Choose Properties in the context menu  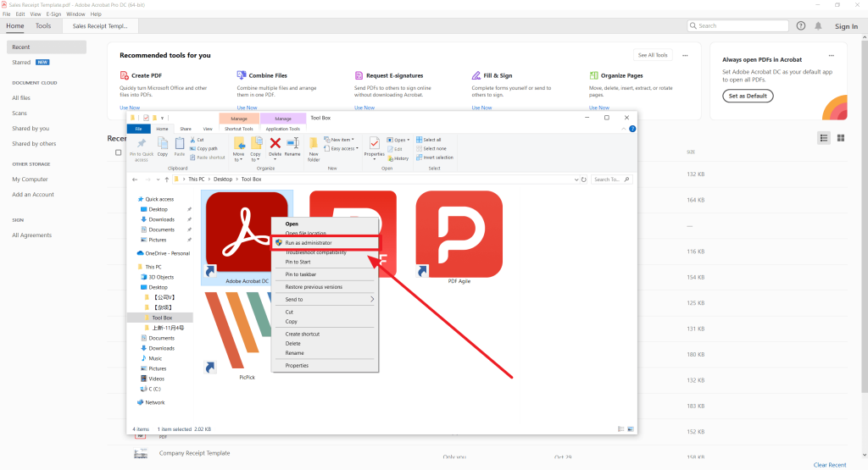(325, 366)
